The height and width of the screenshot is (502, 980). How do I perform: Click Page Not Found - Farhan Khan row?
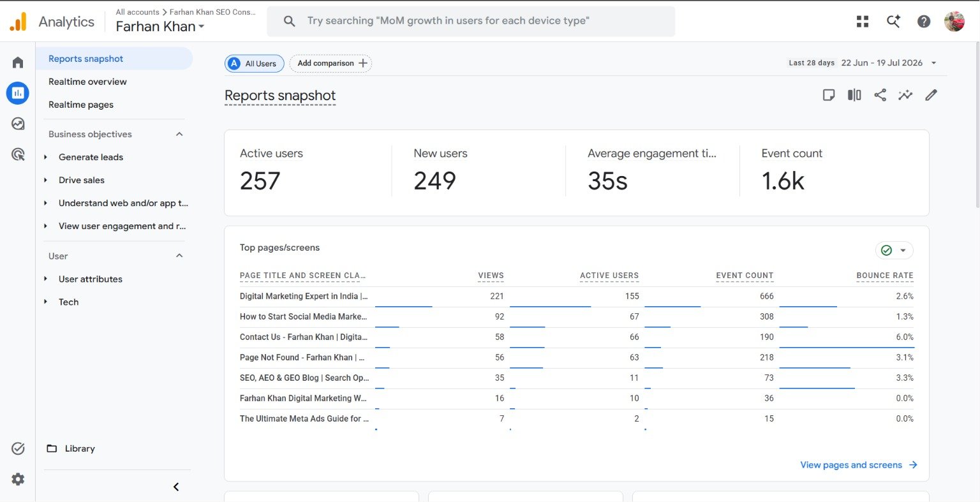click(577, 358)
